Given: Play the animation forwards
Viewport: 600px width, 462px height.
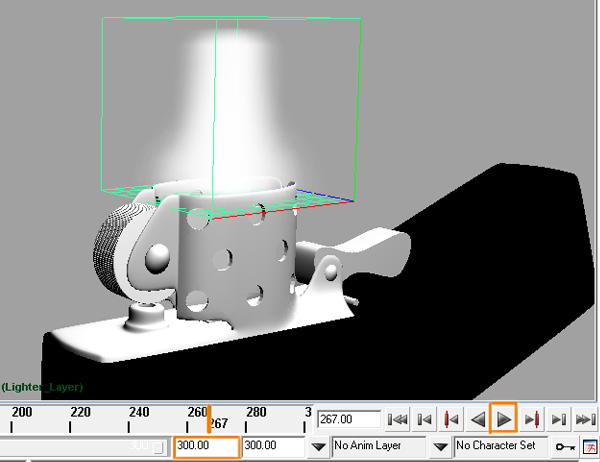Looking at the screenshot, I should 504,420.
